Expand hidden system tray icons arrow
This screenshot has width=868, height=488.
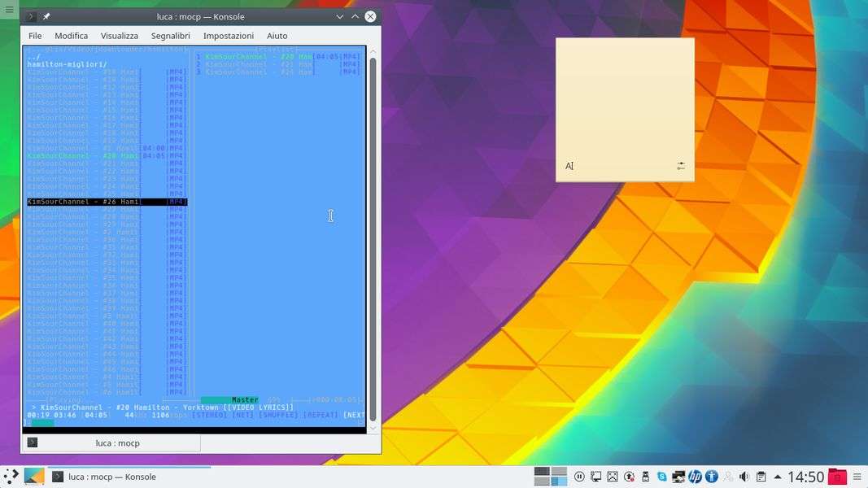778,477
